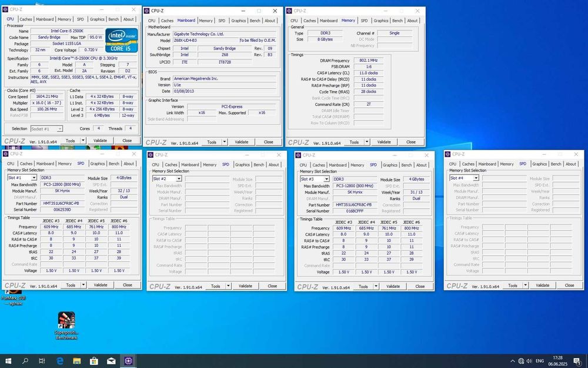This screenshot has width=588, height=368.
Task: Click the Serial Number value 0062539D
Action: tap(62, 210)
